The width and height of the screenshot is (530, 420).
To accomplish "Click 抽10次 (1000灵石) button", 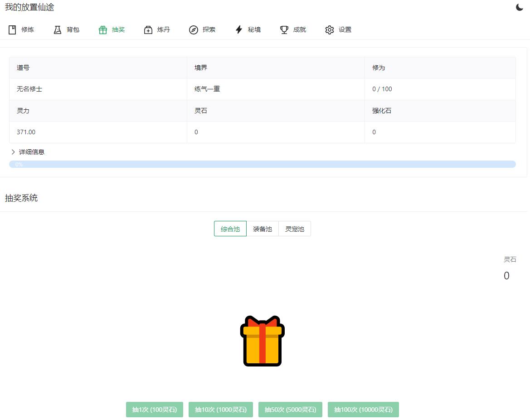I will [221, 410].
